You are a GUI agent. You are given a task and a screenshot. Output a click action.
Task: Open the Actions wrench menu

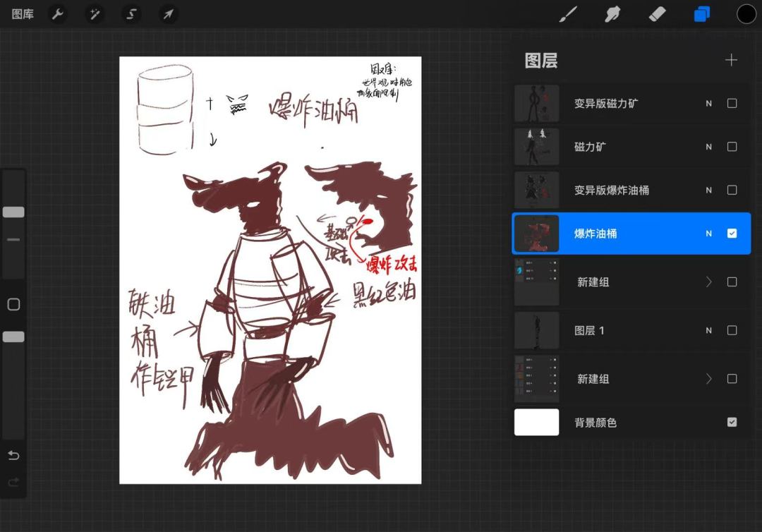pyautogui.click(x=58, y=14)
